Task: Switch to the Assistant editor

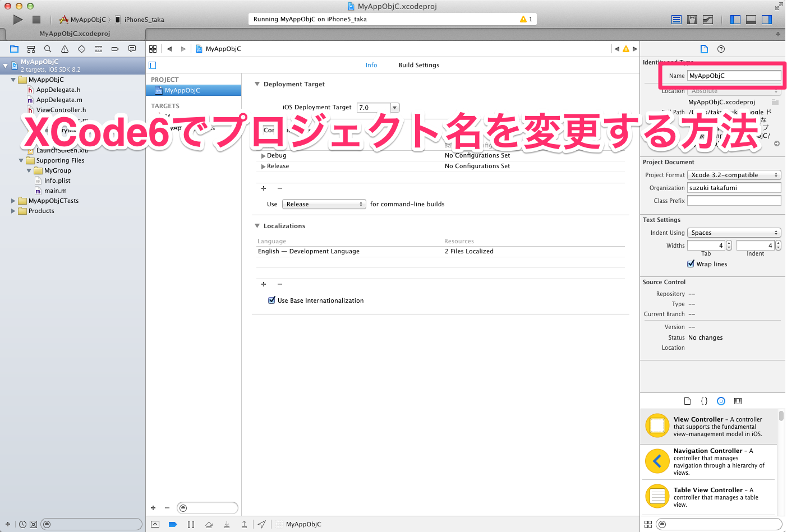Action: coord(692,20)
